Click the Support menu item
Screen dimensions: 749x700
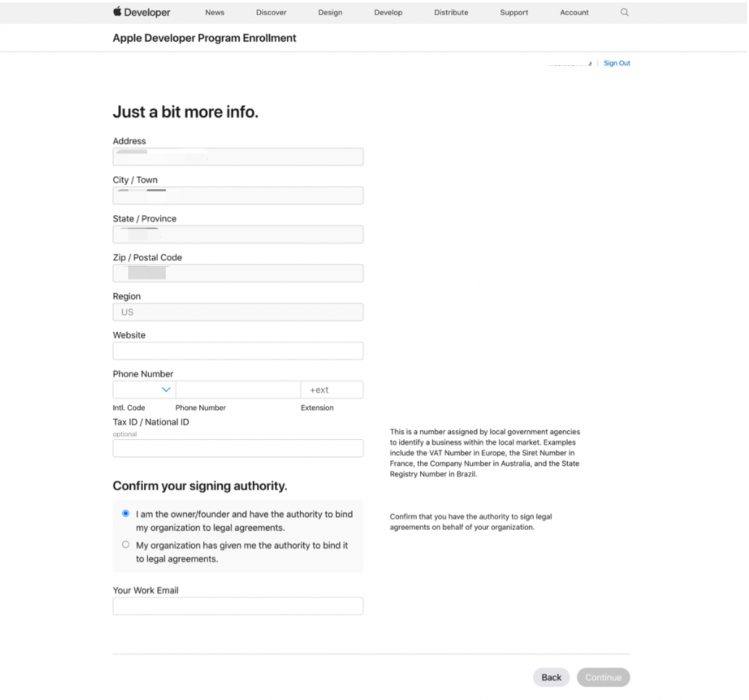[x=514, y=12]
